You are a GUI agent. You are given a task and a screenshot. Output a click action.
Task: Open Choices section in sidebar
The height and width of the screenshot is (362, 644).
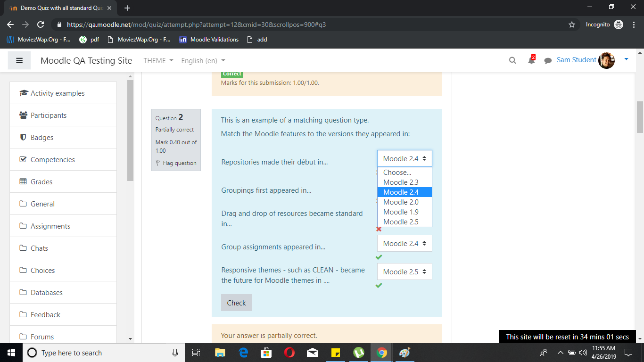click(x=63, y=271)
